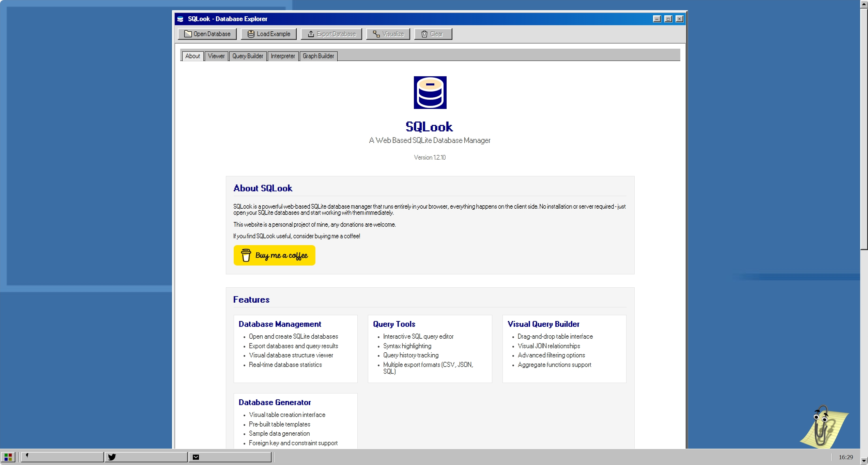The height and width of the screenshot is (465, 868).
Task: Click the Load Example database icon
Action: pos(251,34)
